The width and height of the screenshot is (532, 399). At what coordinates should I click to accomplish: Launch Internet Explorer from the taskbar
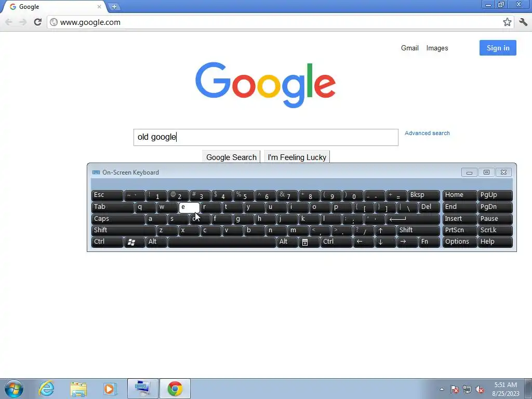click(x=46, y=389)
